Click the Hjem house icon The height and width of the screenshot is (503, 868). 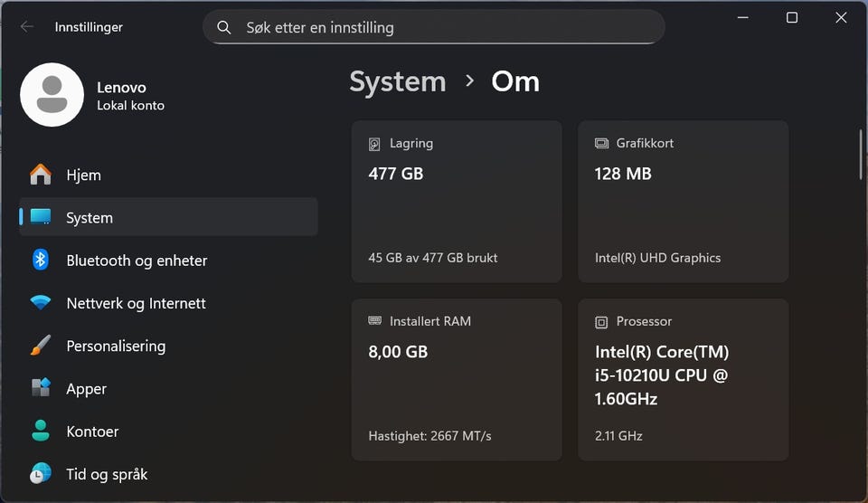click(x=41, y=175)
